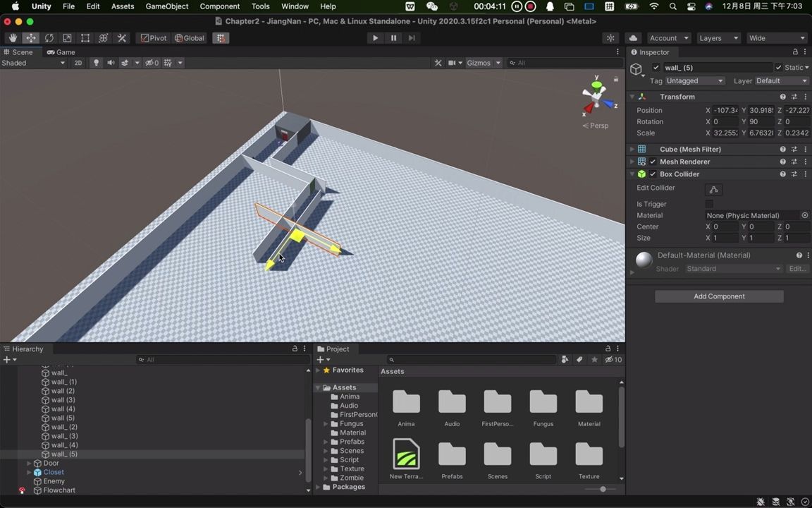Open the Custom Editor Tools icon
The image size is (812, 508).
121,37
